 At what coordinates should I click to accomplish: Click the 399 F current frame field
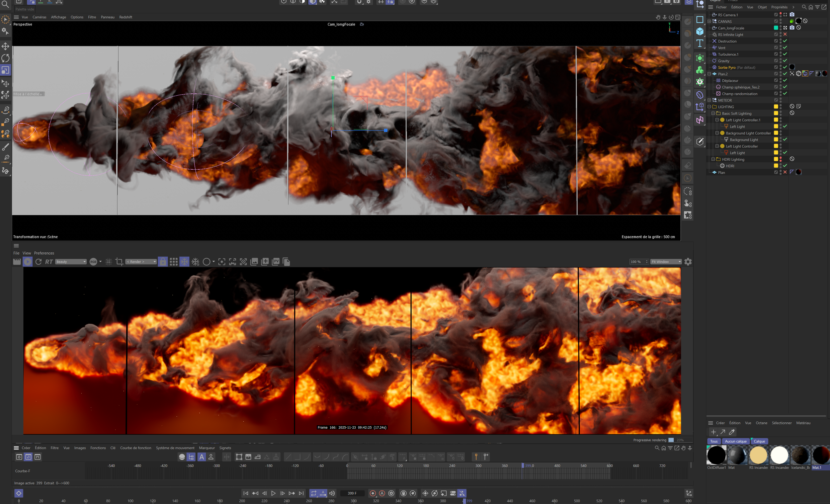pos(352,493)
